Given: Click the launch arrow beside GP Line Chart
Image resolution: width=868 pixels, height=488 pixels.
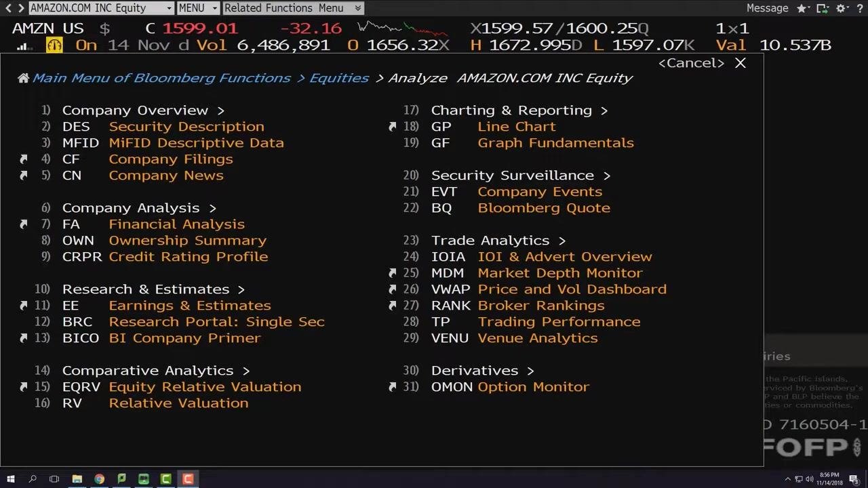Looking at the screenshot, I should tap(393, 127).
